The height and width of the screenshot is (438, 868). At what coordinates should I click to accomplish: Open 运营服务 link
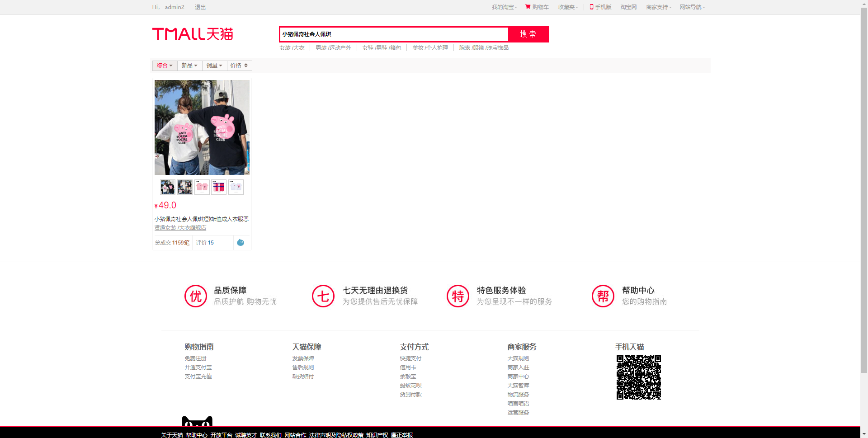click(518, 413)
